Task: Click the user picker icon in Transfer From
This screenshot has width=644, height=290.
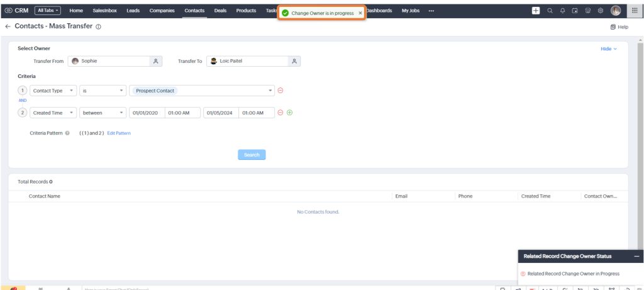Action: click(x=156, y=61)
